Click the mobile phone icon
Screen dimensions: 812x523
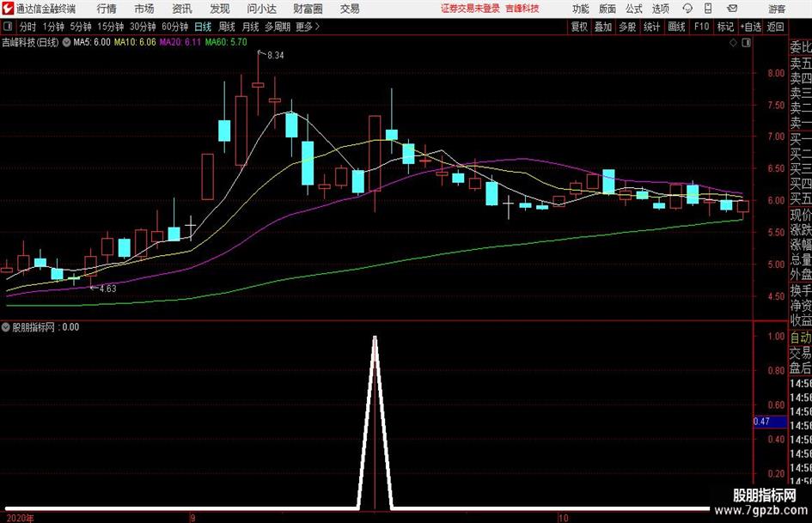(708, 9)
